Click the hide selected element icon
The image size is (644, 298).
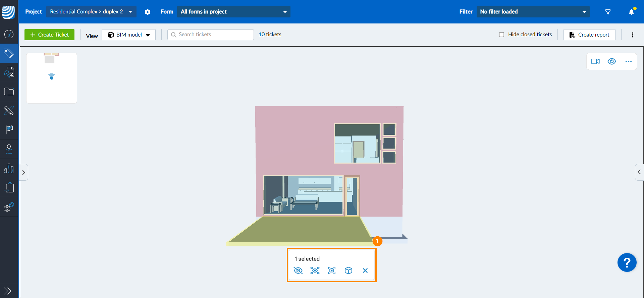tap(298, 271)
